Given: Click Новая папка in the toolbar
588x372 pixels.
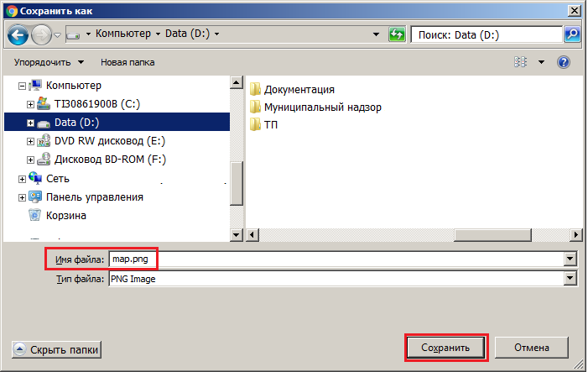Looking at the screenshot, I should 126,62.
